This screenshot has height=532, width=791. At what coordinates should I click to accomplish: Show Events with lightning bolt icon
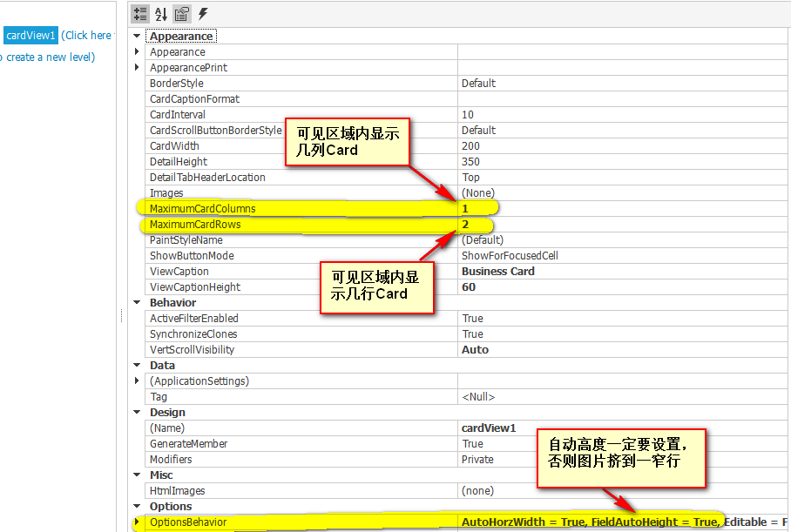pyautogui.click(x=203, y=14)
